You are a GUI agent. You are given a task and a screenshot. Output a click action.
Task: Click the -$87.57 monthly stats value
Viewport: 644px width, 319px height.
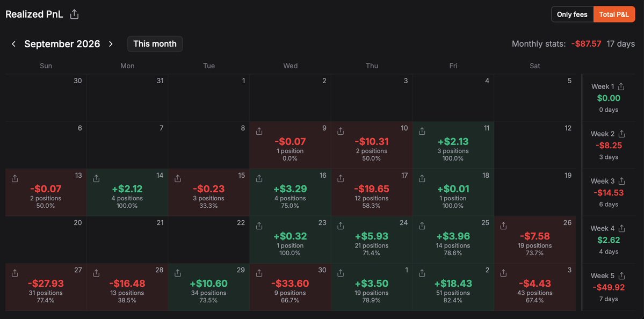pyautogui.click(x=586, y=44)
